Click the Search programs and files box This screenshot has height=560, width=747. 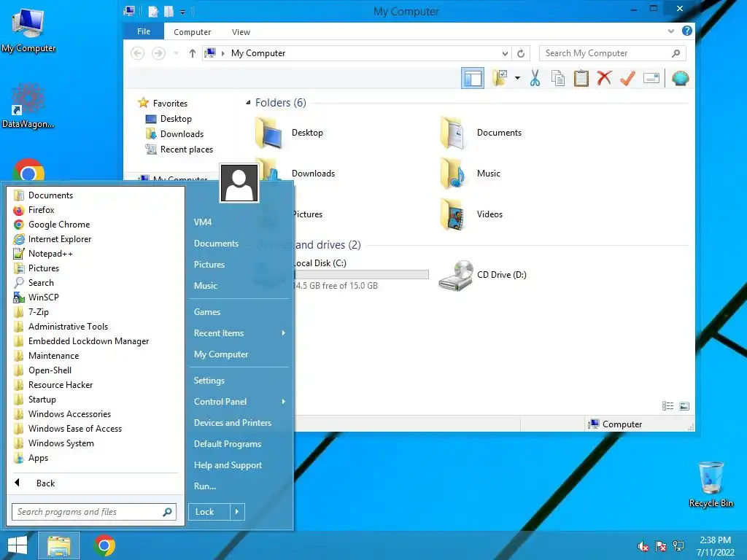[x=94, y=512]
